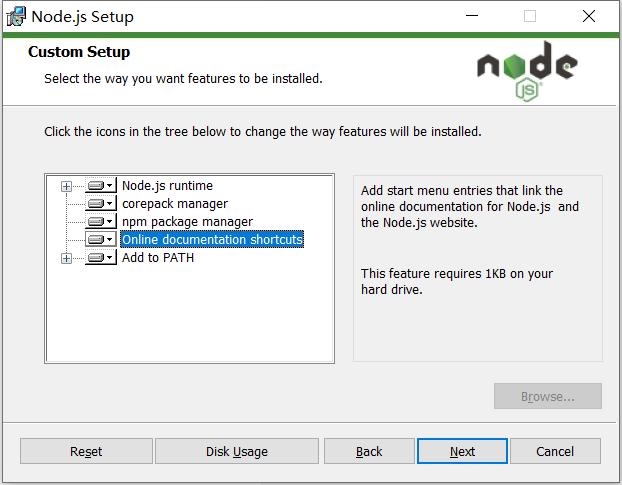The image size is (622, 485).
Task: Select the Add to PATH feature row
Action: [x=158, y=258]
